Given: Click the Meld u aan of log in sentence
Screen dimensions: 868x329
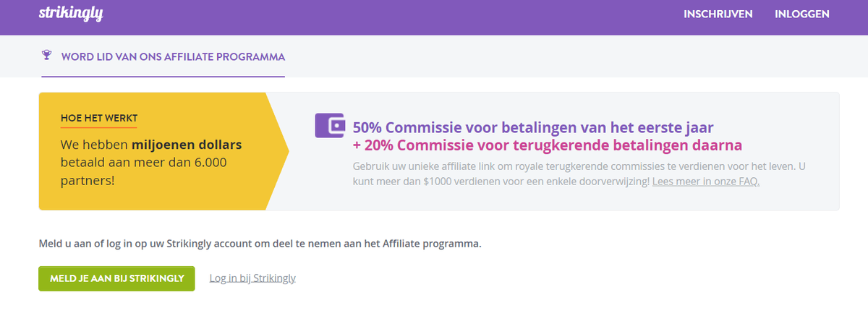Looking at the screenshot, I should [x=260, y=244].
